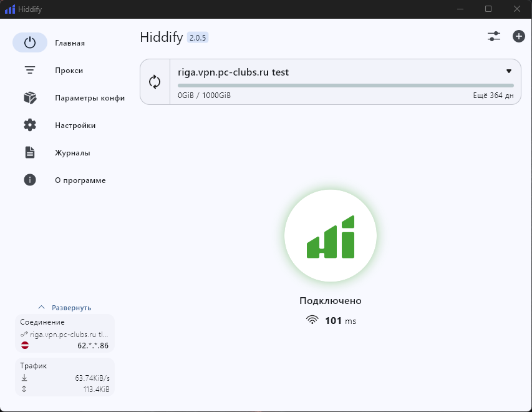
Task: Click the data usage progress bar
Action: pos(346,86)
